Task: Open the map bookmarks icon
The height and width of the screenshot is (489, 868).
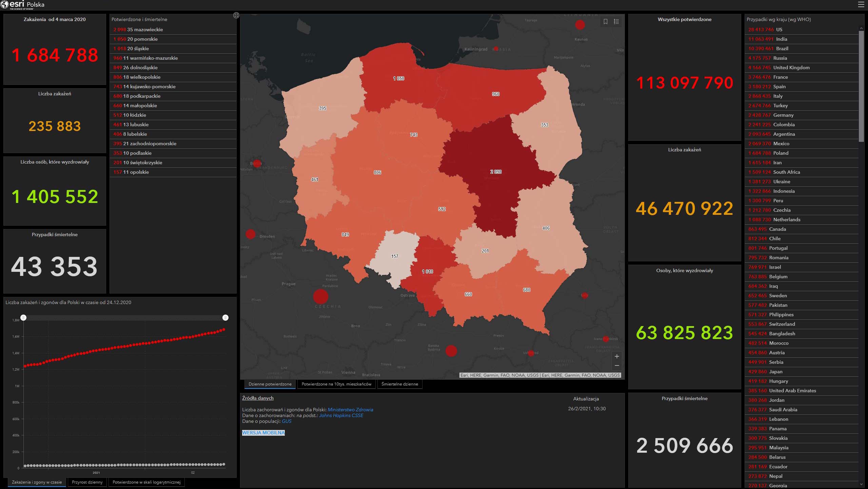Action: [606, 22]
